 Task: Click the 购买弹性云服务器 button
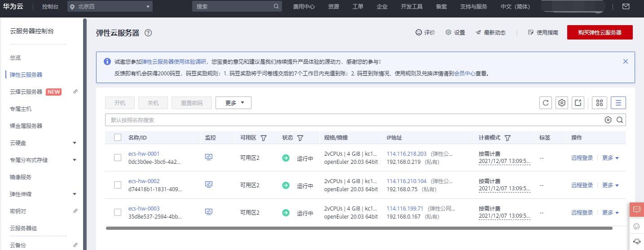[x=600, y=32]
